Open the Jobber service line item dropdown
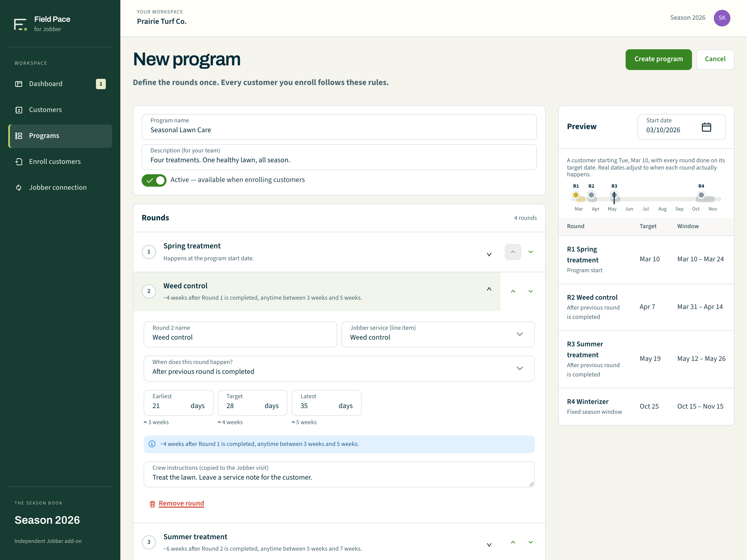 coord(438,334)
